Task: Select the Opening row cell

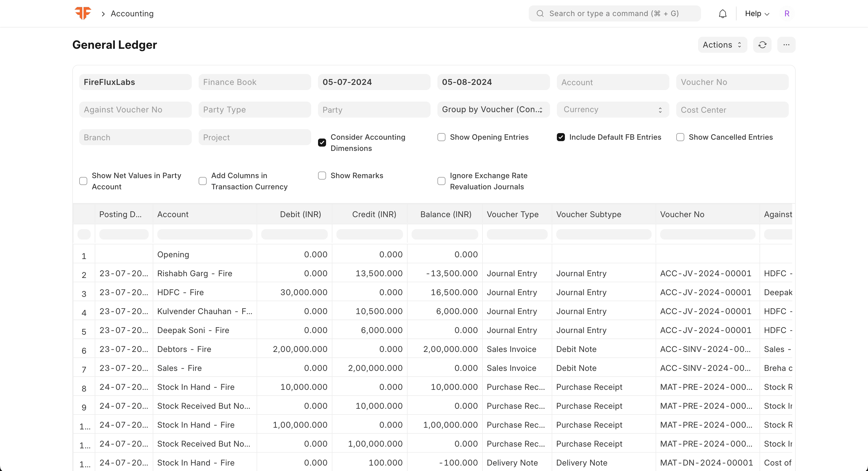Action: click(205, 254)
